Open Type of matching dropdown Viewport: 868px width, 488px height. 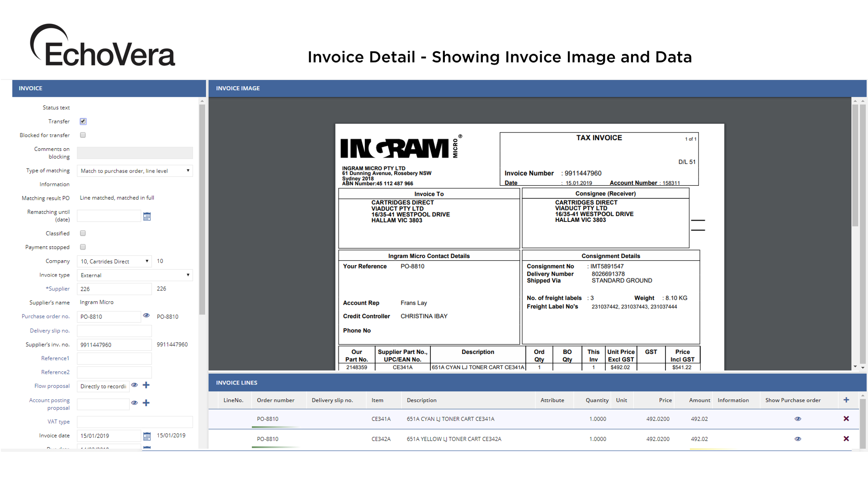135,171
